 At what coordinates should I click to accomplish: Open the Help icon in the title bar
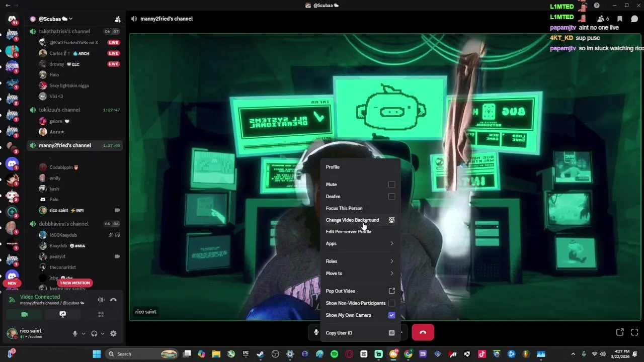tap(597, 6)
